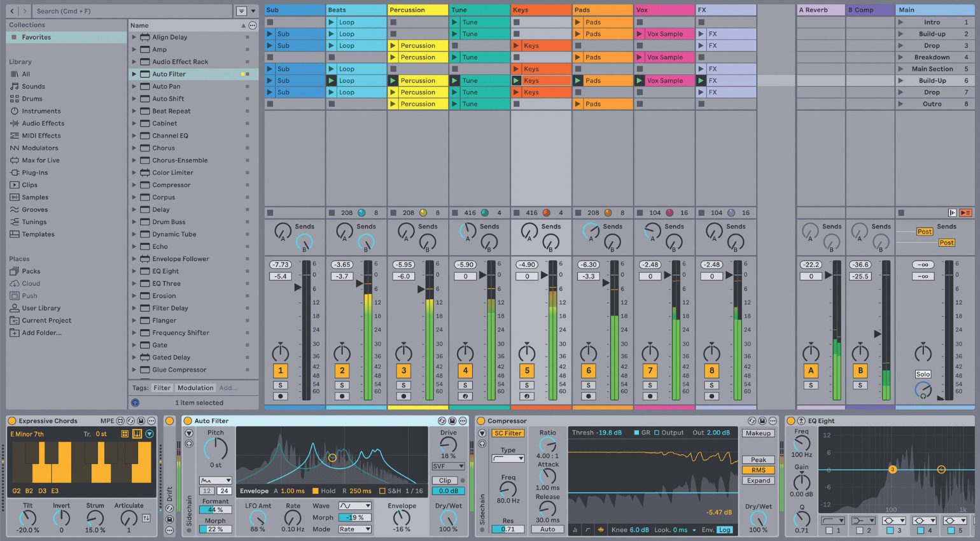The height and width of the screenshot is (541, 980).
Task: Click the gain reduction histogram icon in Compressor
Action: point(574,530)
